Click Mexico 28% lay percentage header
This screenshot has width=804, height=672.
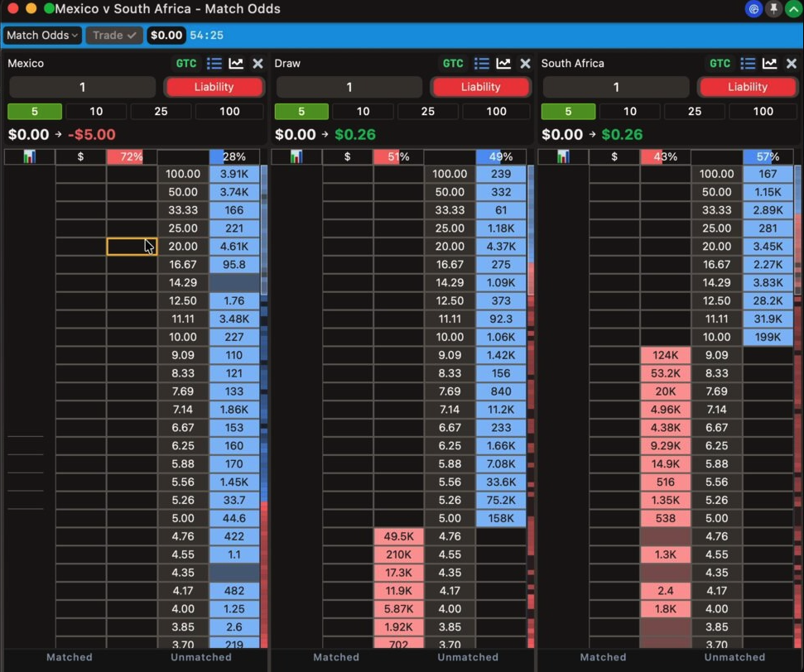(x=233, y=156)
